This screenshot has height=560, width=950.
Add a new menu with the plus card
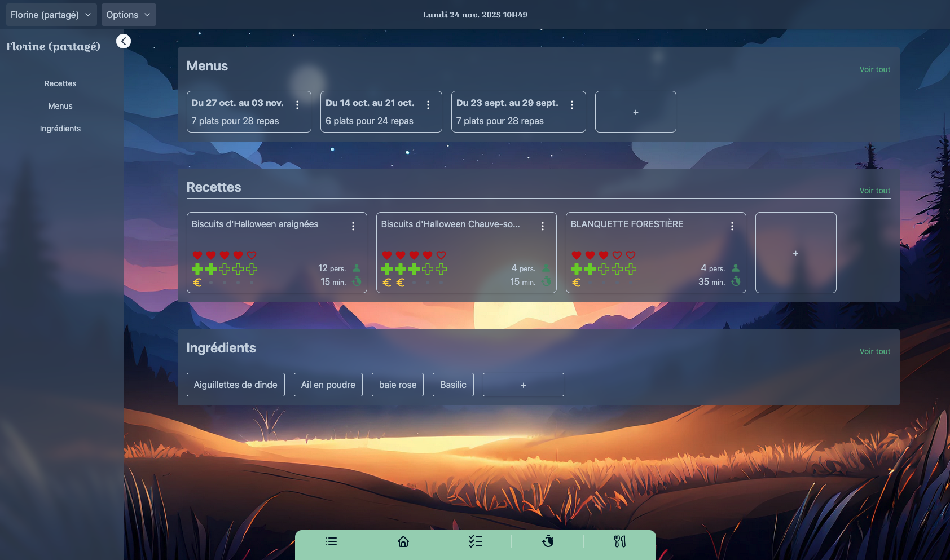[635, 112]
